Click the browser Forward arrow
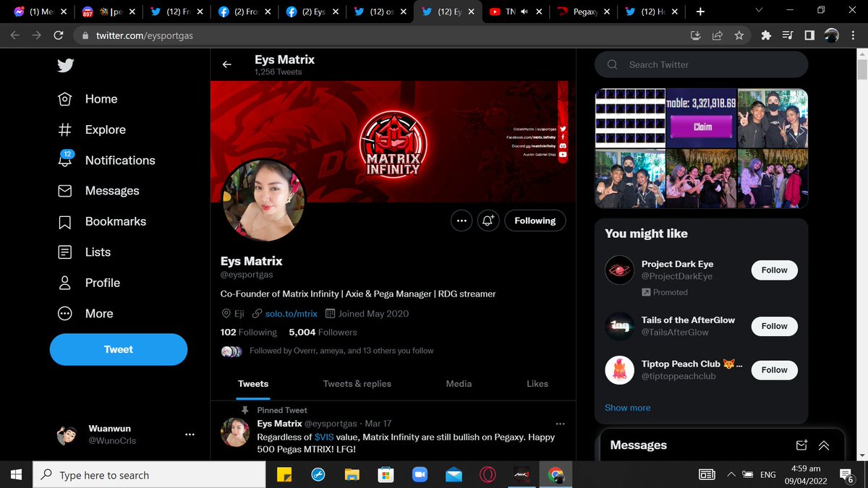Viewport: 868px width, 488px height. (36, 35)
